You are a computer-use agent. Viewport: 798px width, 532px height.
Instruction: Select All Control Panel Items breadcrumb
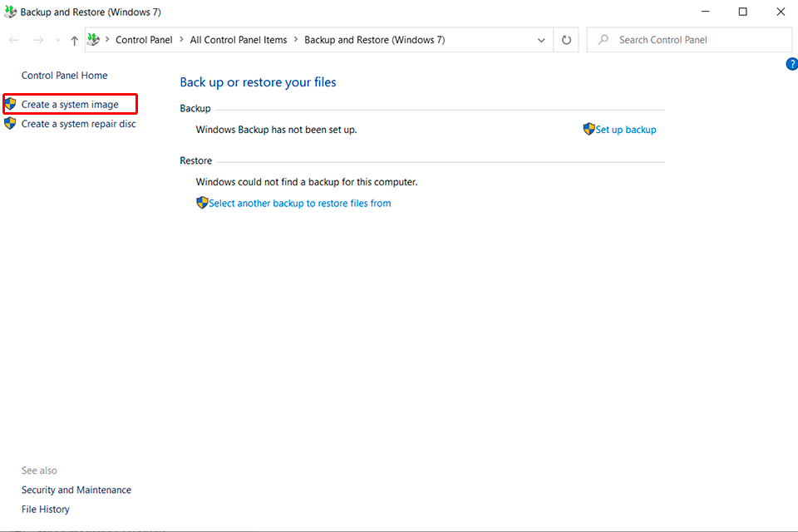coord(239,40)
